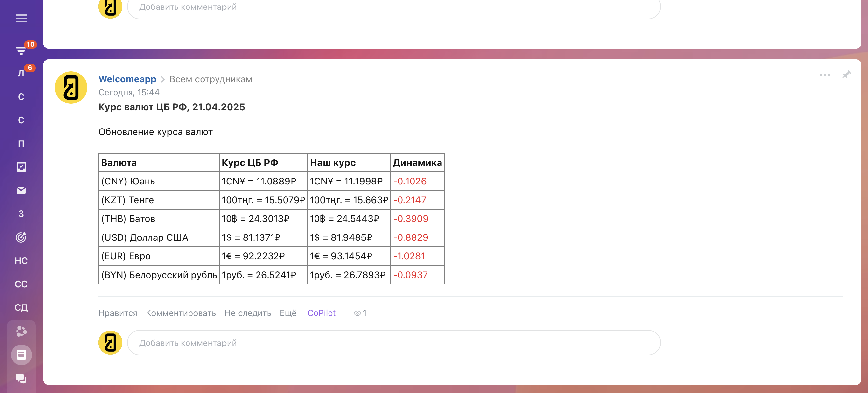
Task: Open the Welcomeapp author profile link
Action: point(127,79)
